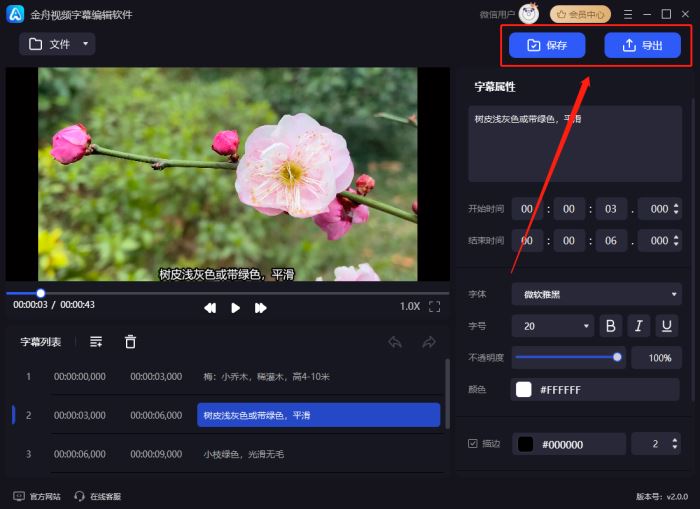Play the video

(x=235, y=308)
